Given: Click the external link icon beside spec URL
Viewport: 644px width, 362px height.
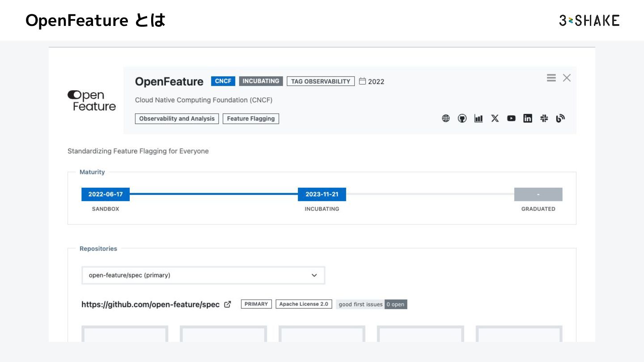Looking at the screenshot, I should pos(228,304).
